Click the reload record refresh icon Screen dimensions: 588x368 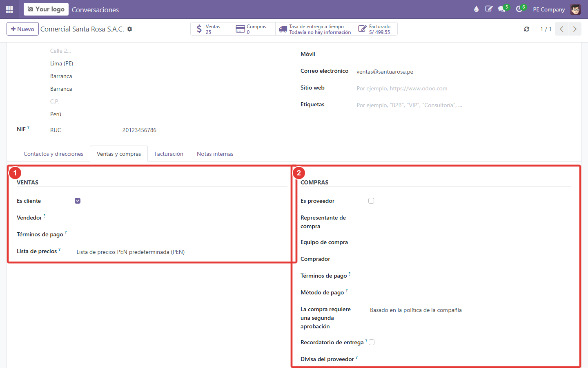pyautogui.click(x=527, y=29)
